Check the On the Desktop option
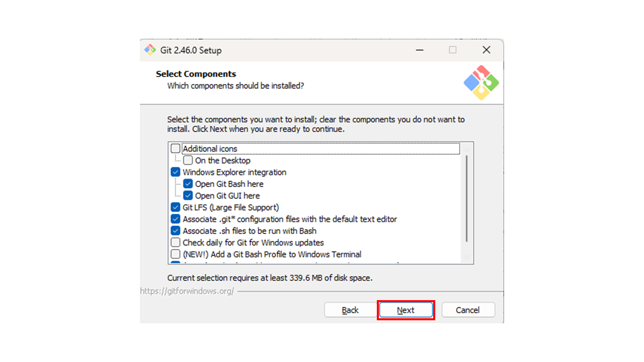The width and height of the screenshot is (644, 362). point(188,160)
